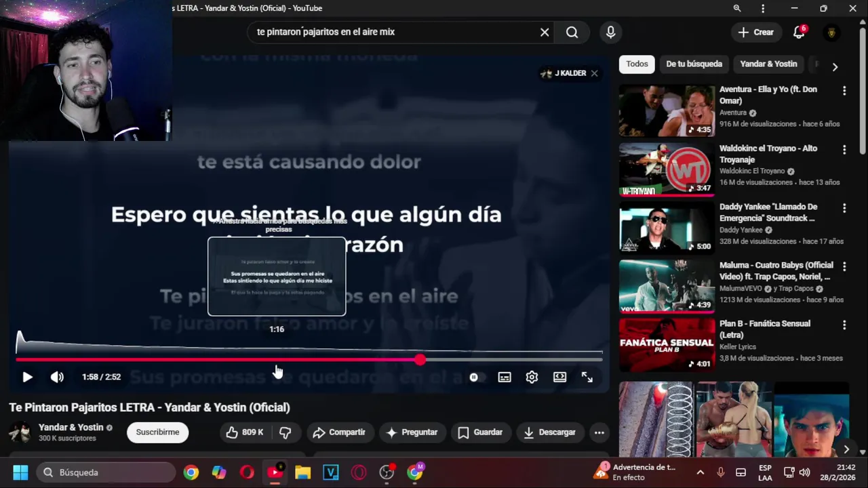Open 'Llamado De Emergencia' video title
The width and height of the screenshot is (868, 488).
coord(768,212)
